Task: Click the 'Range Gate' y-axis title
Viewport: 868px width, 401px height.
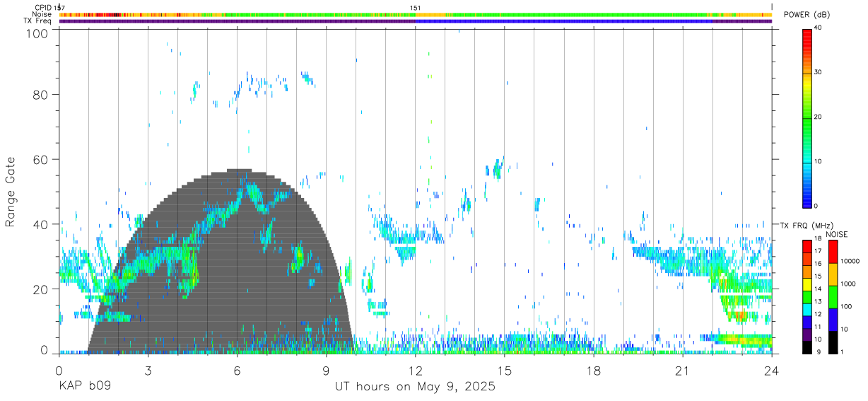Action: tap(11, 193)
